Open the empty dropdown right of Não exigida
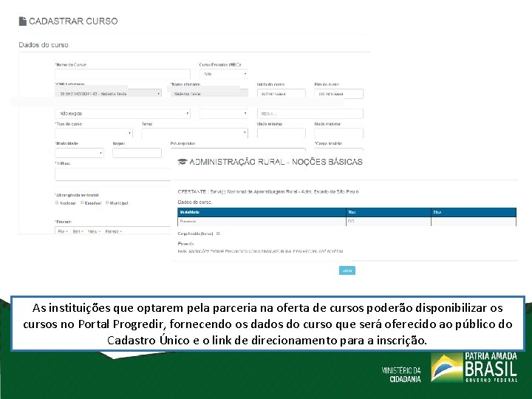 tap(224, 114)
